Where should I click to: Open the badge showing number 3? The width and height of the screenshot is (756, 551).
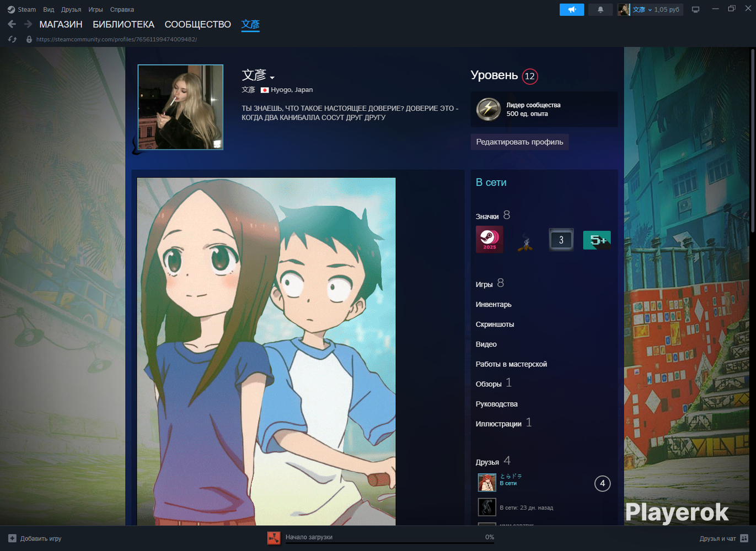tap(561, 240)
